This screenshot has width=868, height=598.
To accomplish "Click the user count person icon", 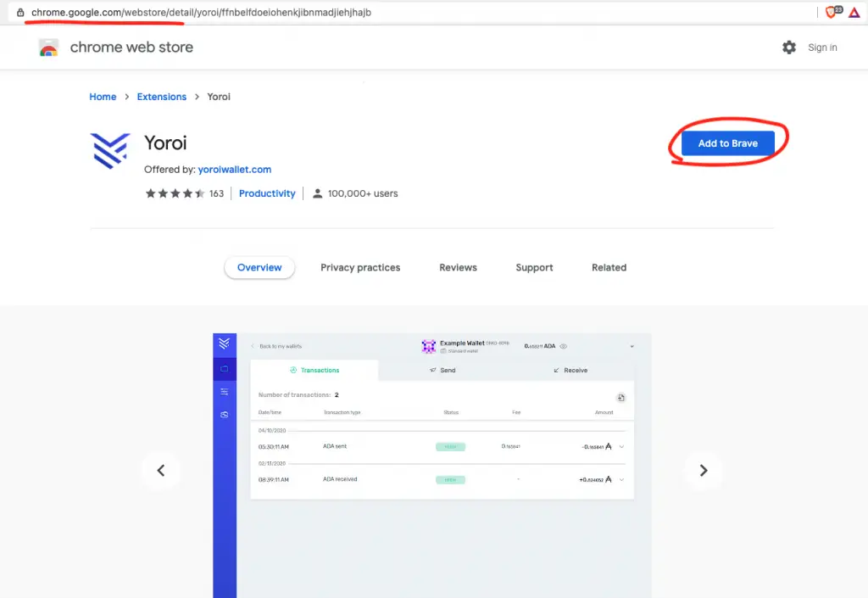I will 317,193.
